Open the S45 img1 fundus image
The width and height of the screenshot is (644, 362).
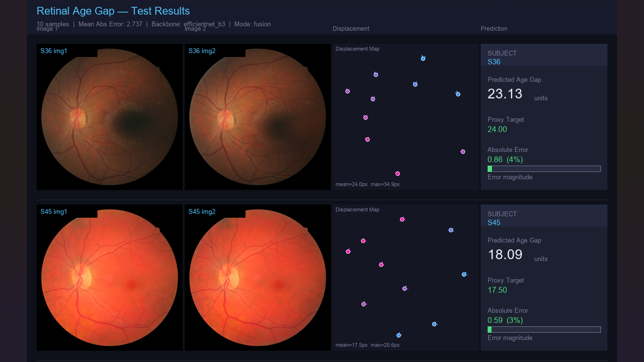tap(109, 277)
